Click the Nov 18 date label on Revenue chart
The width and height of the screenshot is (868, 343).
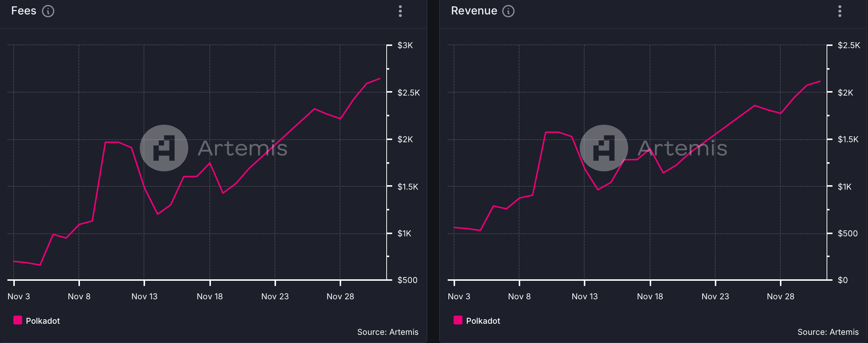[650, 296]
